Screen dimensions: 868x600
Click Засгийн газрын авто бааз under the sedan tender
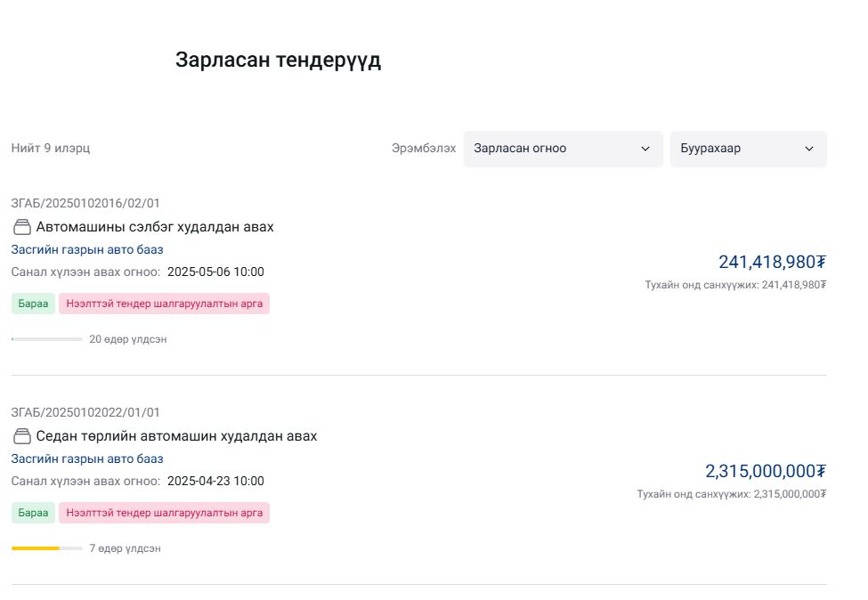tap(87, 458)
